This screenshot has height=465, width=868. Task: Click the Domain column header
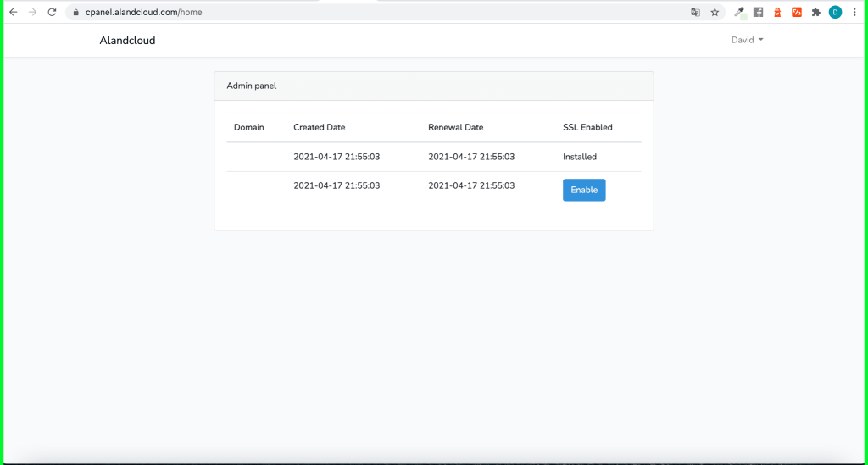(x=248, y=127)
